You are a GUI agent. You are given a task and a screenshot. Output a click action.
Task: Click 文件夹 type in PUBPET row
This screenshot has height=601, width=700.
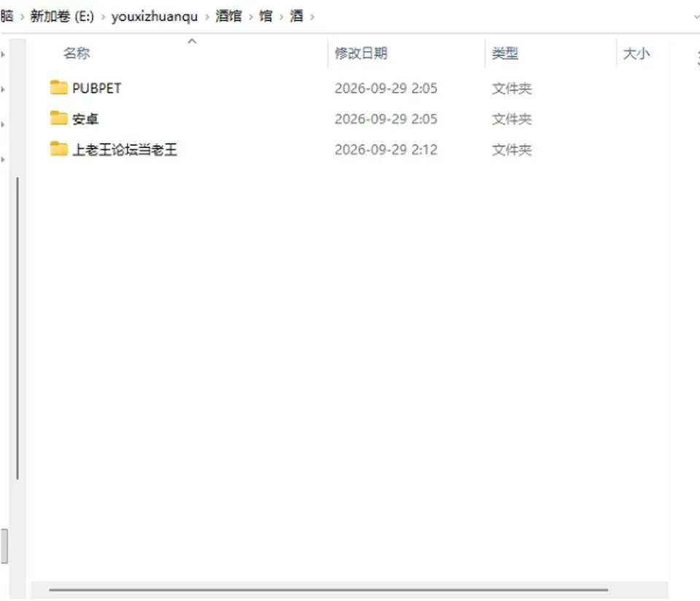512,88
